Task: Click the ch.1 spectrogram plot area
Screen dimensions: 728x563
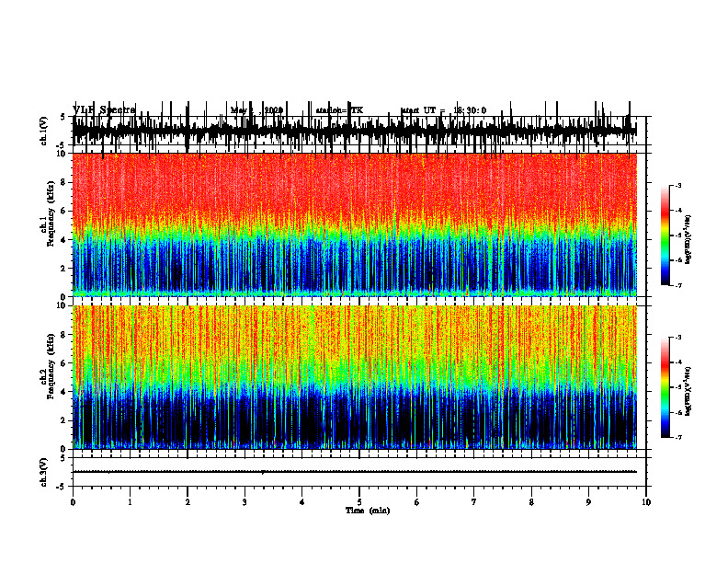Action: click(x=355, y=224)
